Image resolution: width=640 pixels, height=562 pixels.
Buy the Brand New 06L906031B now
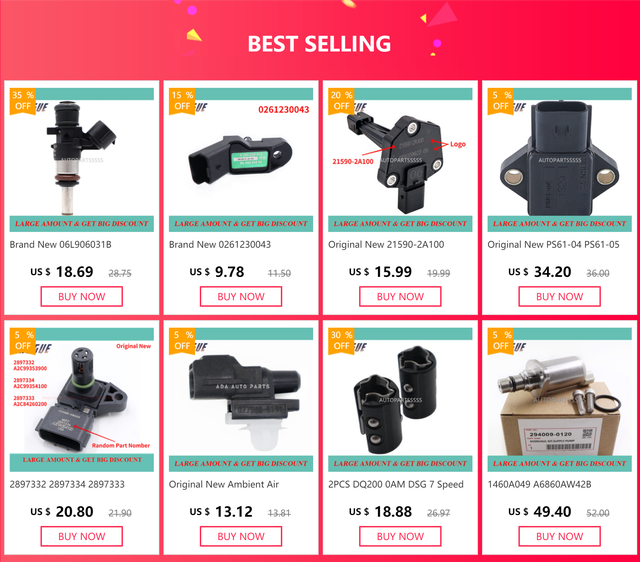point(82,297)
